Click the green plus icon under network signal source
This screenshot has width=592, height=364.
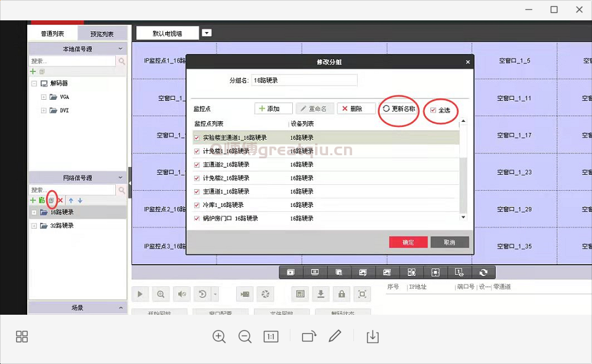[32, 200]
